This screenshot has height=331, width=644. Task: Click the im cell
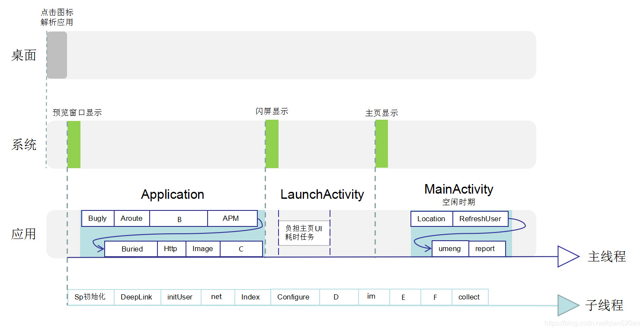pos(374,297)
